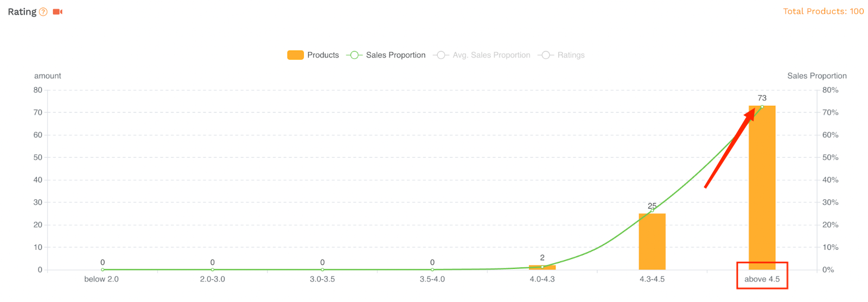Click the small 4.0-4.3 bar
Viewport: 868px width, 302px height.
click(x=542, y=267)
